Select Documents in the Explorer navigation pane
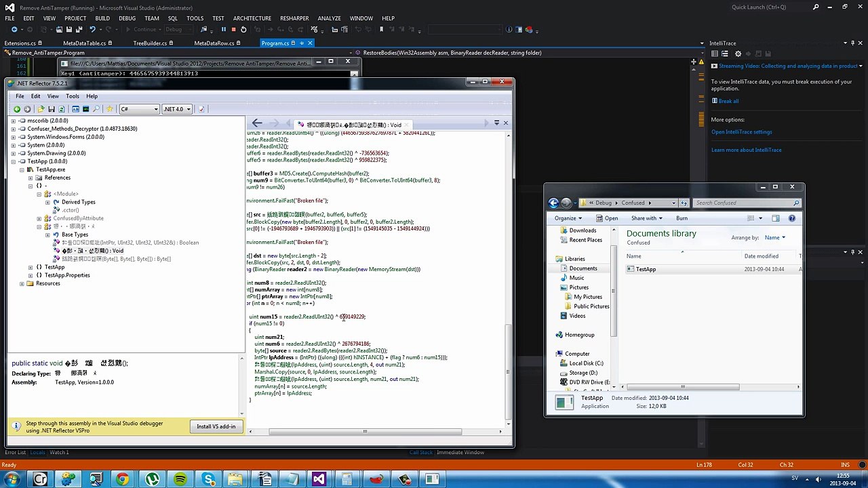Viewport: 868px width, 488px height. (583, 268)
